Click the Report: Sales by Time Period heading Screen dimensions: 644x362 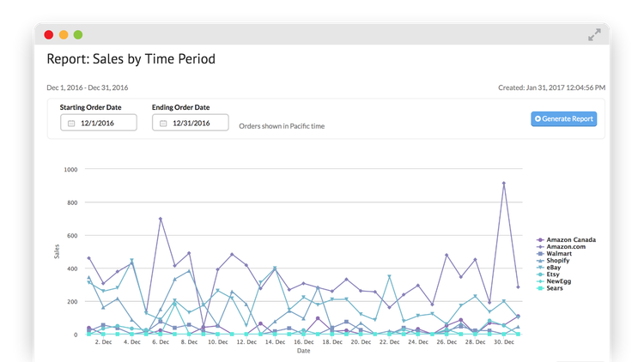pyautogui.click(x=131, y=59)
